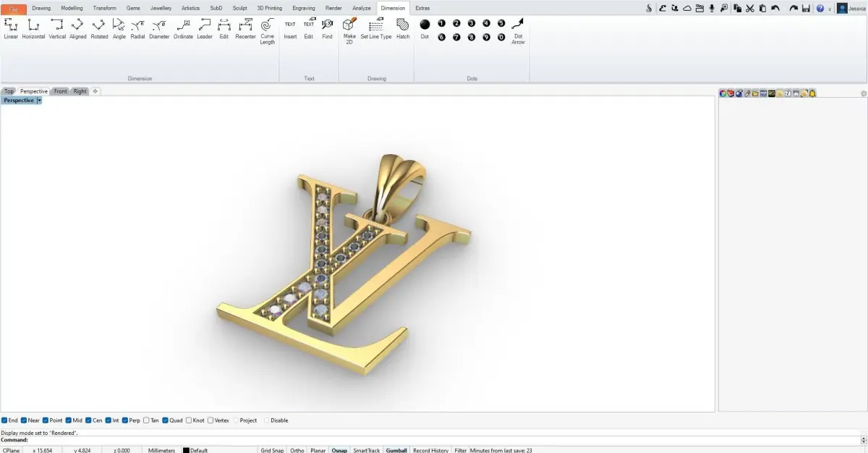
Task: Open the color wheel panel tab
Action: point(723,93)
